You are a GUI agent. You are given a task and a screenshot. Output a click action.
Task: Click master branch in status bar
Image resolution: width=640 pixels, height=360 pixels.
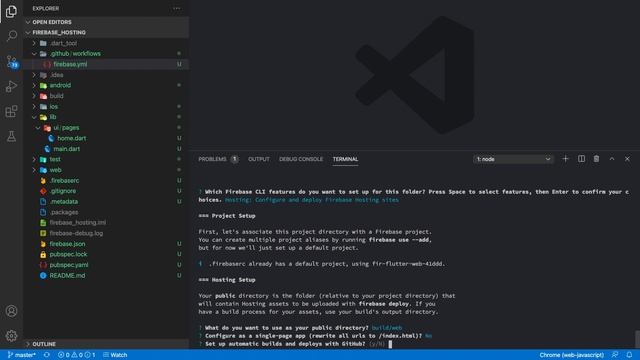22,355
